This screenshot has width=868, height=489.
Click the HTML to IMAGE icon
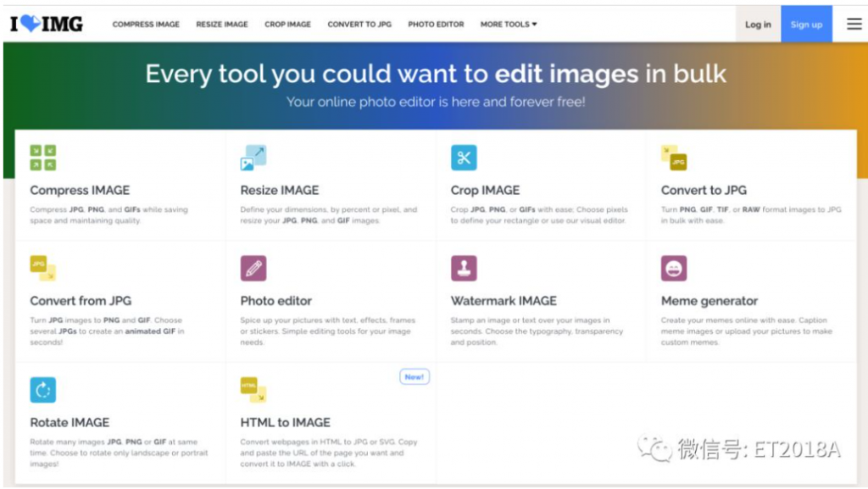(253, 390)
